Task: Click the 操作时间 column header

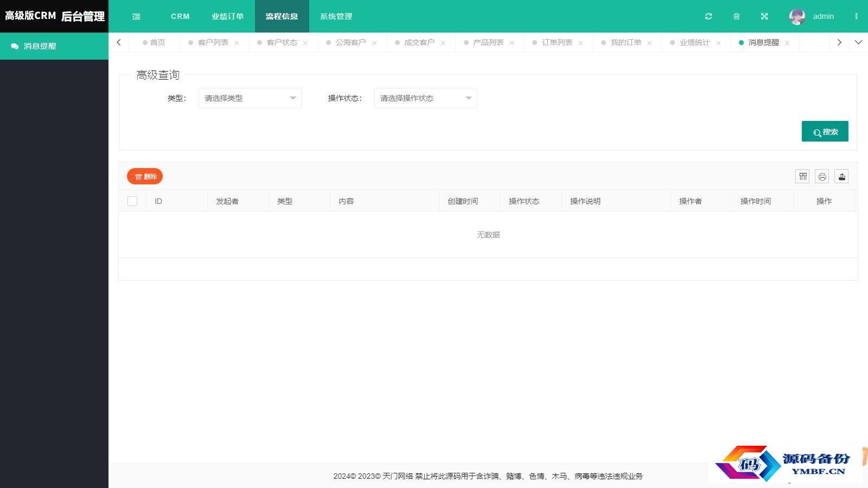Action: pos(763,201)
